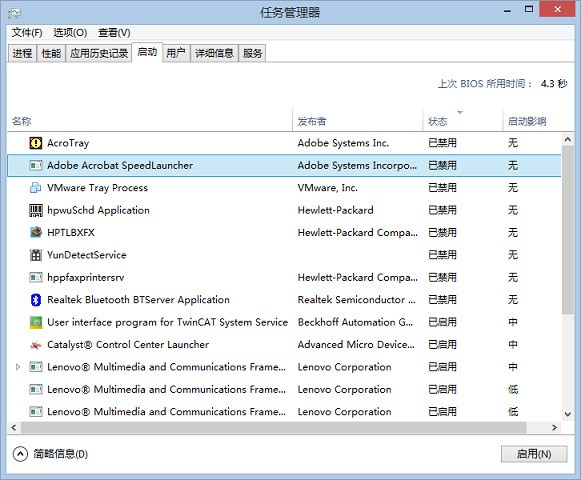Image resolution: width=581 pixels, height=480 pixels.
Task: Click the Catalyst Control Center Launcher icon
Action: pos(36,345)
